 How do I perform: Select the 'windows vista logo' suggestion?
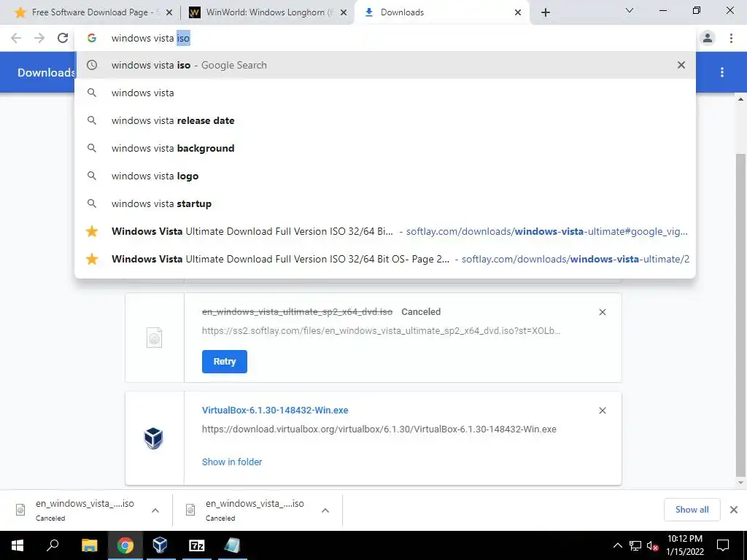click(x=385, y=176)
